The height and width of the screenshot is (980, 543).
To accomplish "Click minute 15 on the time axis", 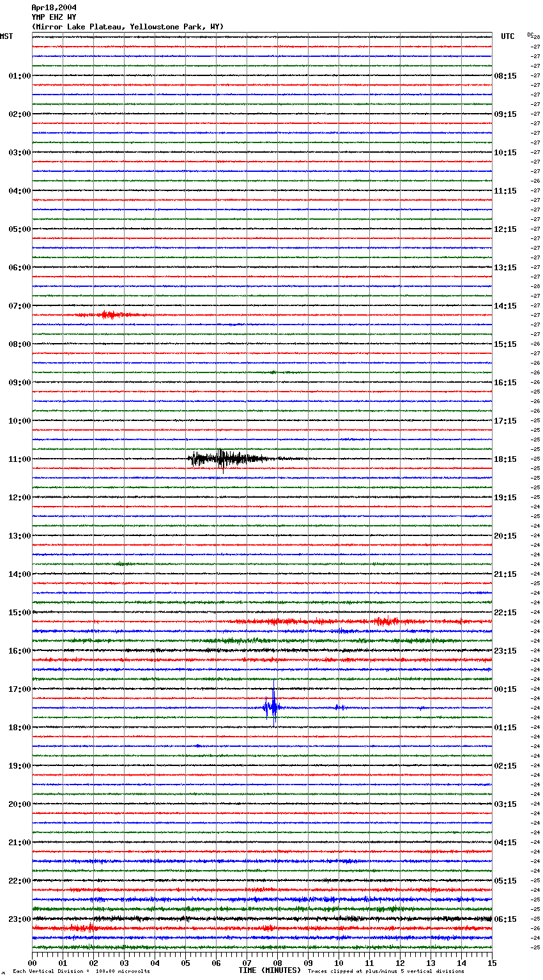I will pyautogui.click(x=492, y=963).
